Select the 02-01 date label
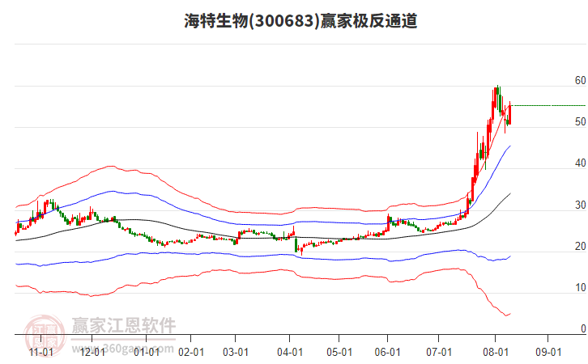This screenshot has height=364, width=588. coord(191,353)
